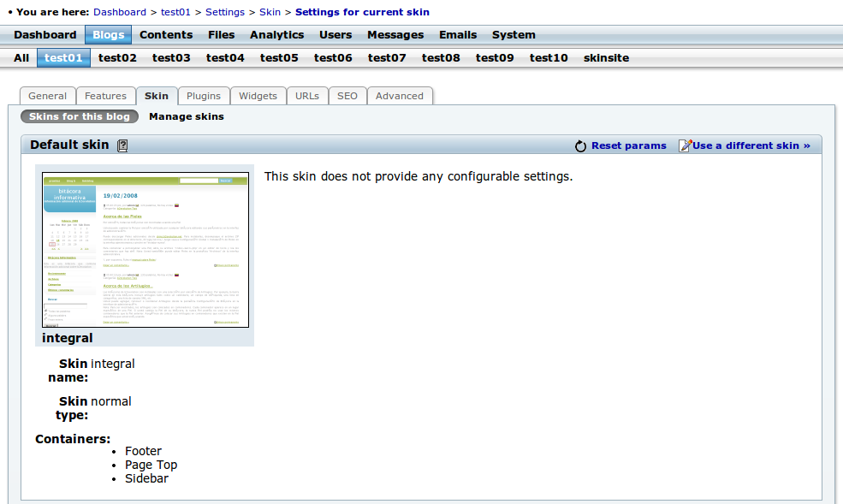Viewport: 843px width, 504px height.
Task: Choose blog test05
Action: 279,58
